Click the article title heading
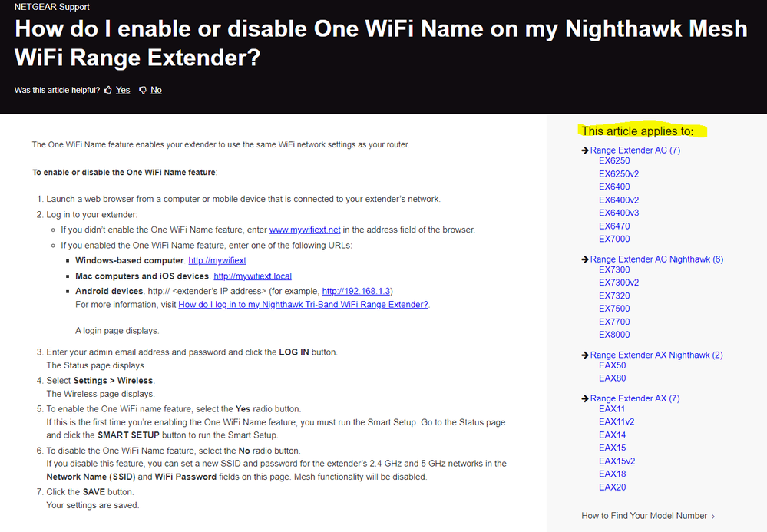 click(x=381, y=43)
